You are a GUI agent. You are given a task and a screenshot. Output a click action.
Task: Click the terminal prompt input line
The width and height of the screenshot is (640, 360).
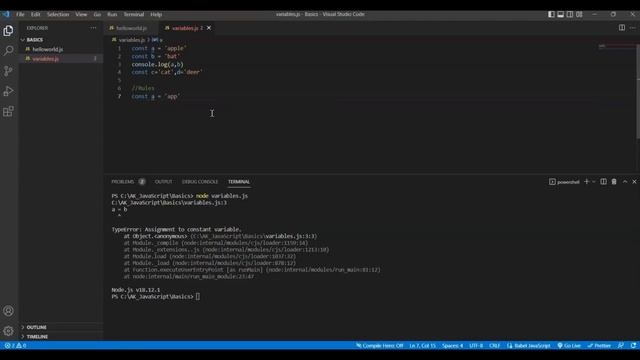[x=156, y=297]
